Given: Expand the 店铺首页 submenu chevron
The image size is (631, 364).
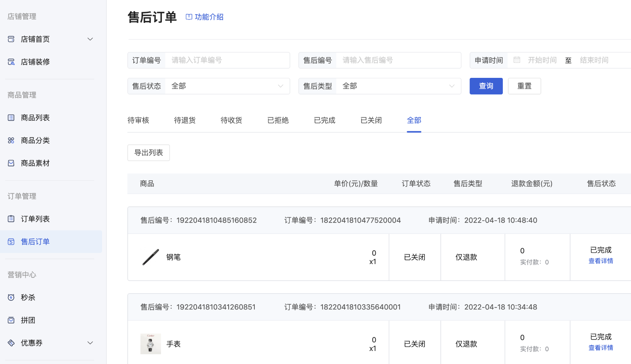Looking at the screenshot, I should [x=90, y=39].
